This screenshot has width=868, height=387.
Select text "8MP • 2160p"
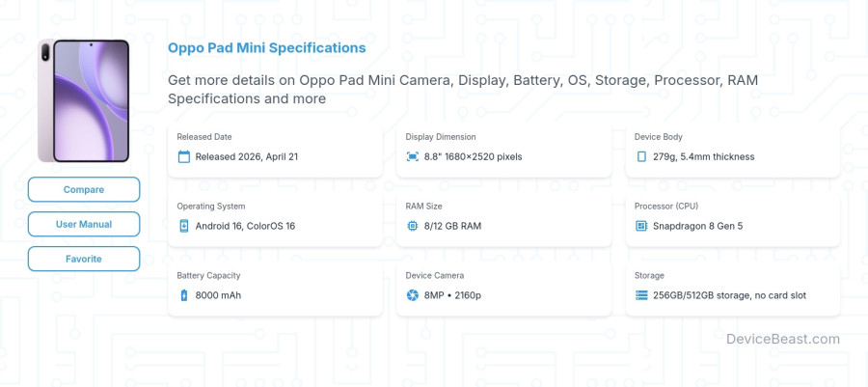(x=453, y=295)
